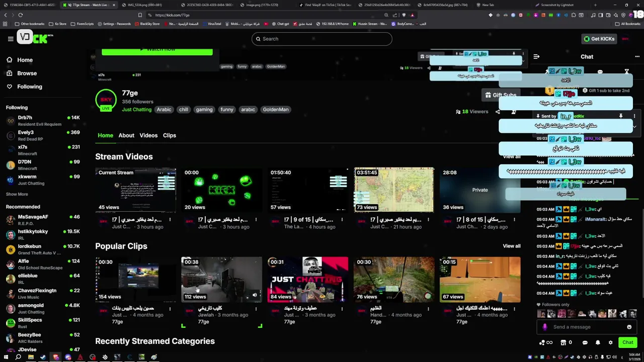Click the GoldenMan tag
The image size is (644, 362).
pos(276,110)
